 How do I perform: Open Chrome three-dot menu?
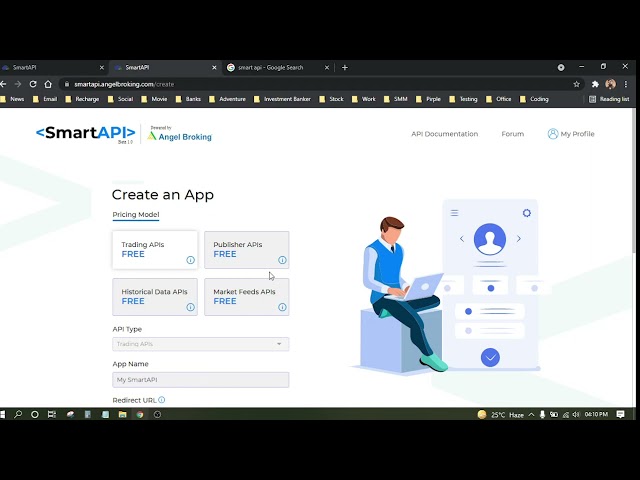[626, 84]
